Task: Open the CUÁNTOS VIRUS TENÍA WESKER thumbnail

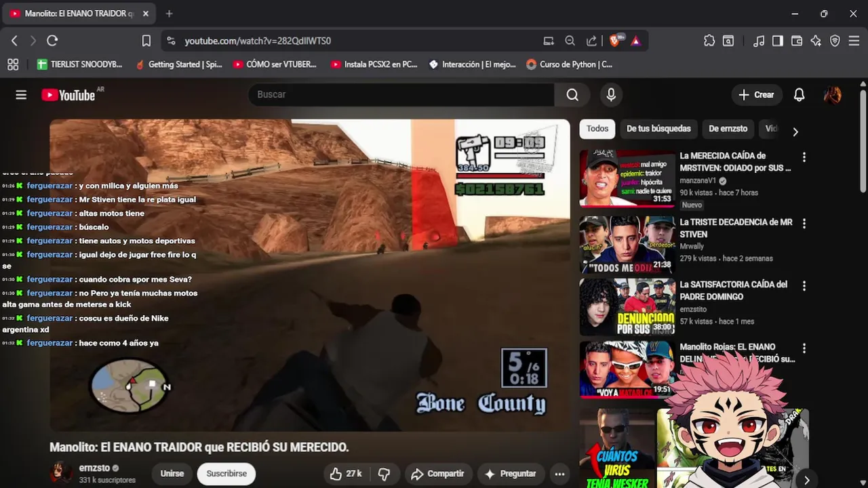Action: 616,447
